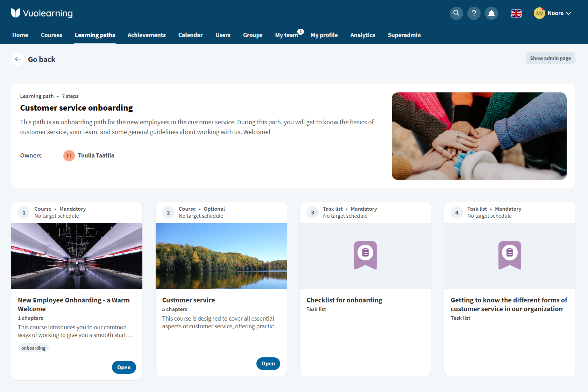
Task: Click owner name Tuulia Taatila
Action: (96, 155)
